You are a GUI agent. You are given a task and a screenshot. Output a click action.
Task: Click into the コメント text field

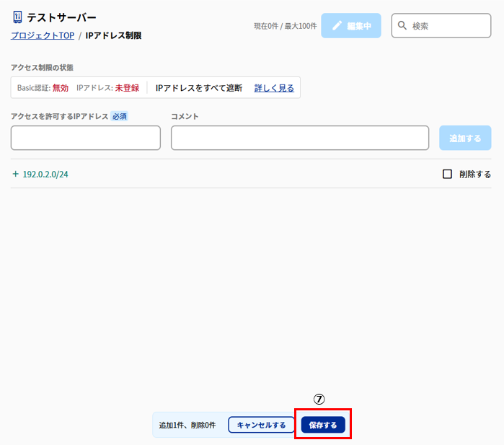[x=299, y=138]
